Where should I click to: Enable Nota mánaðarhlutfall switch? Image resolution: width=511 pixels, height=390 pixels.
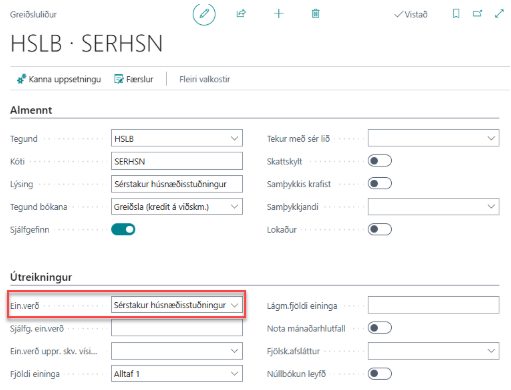[380, 328]
